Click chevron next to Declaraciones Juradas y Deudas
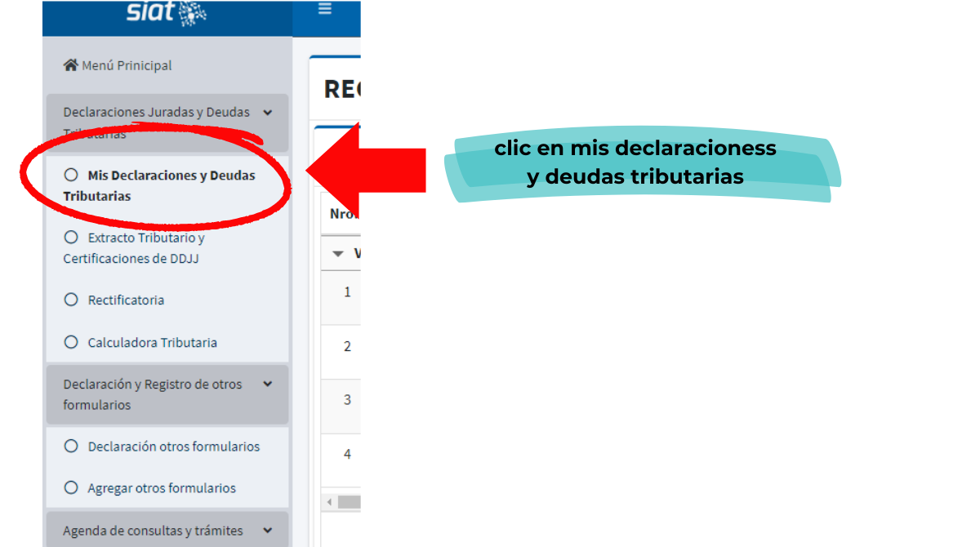 268,113
